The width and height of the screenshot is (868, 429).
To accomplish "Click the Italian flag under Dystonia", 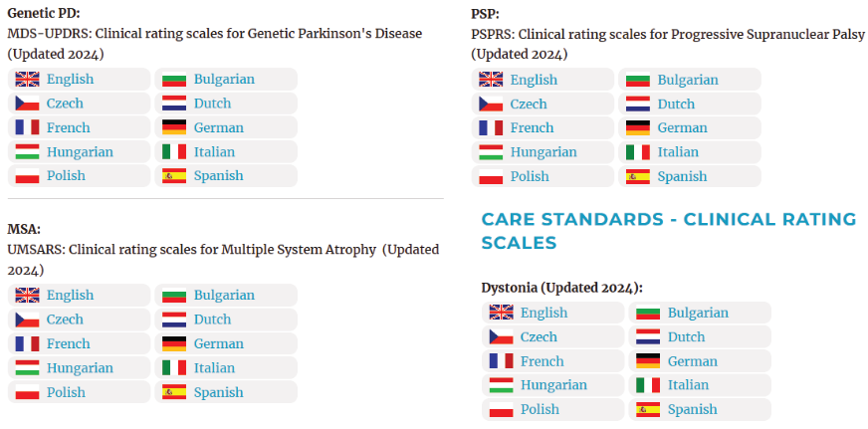I will (648, 385).
